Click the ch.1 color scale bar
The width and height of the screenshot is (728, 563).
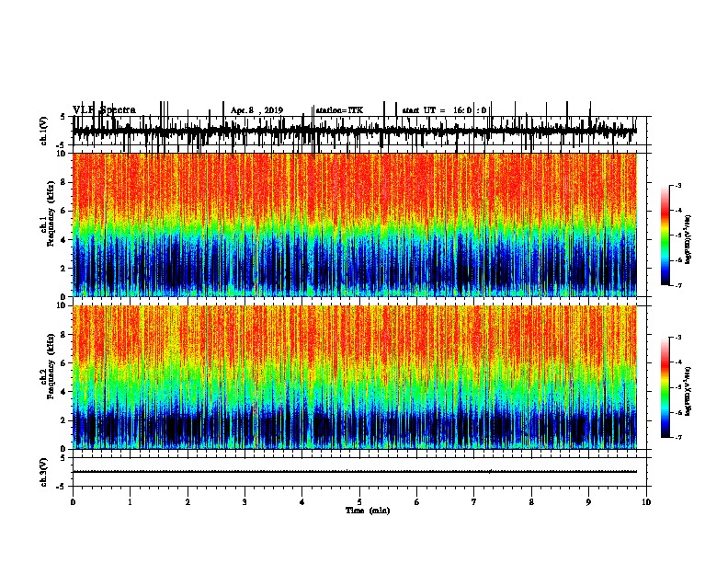point(665,236)
